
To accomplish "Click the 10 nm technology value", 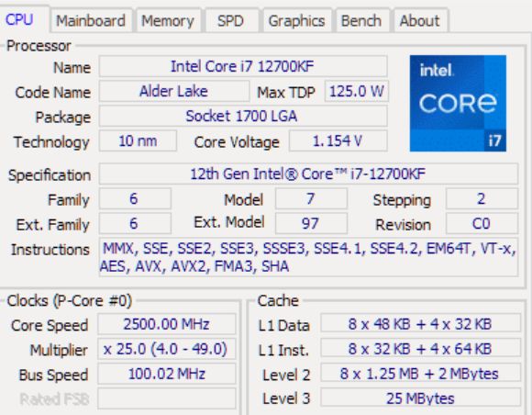I will pyautogui.click(x=138, y=141).
